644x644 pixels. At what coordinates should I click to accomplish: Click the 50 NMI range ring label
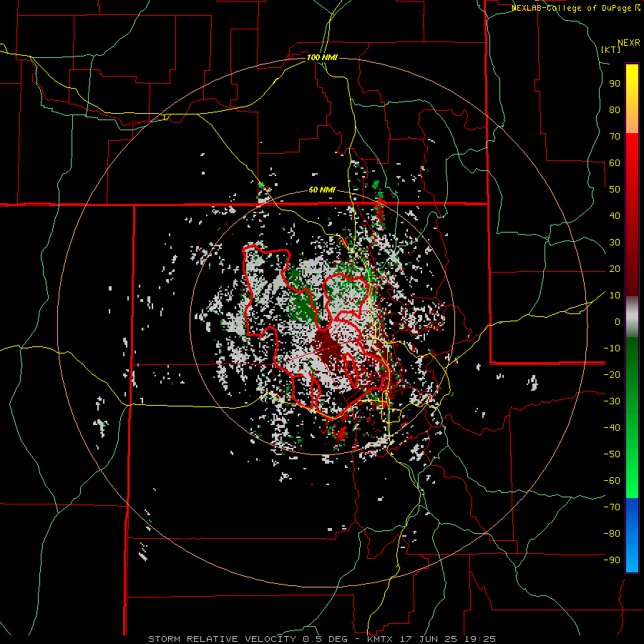click(x=322, y=190)
